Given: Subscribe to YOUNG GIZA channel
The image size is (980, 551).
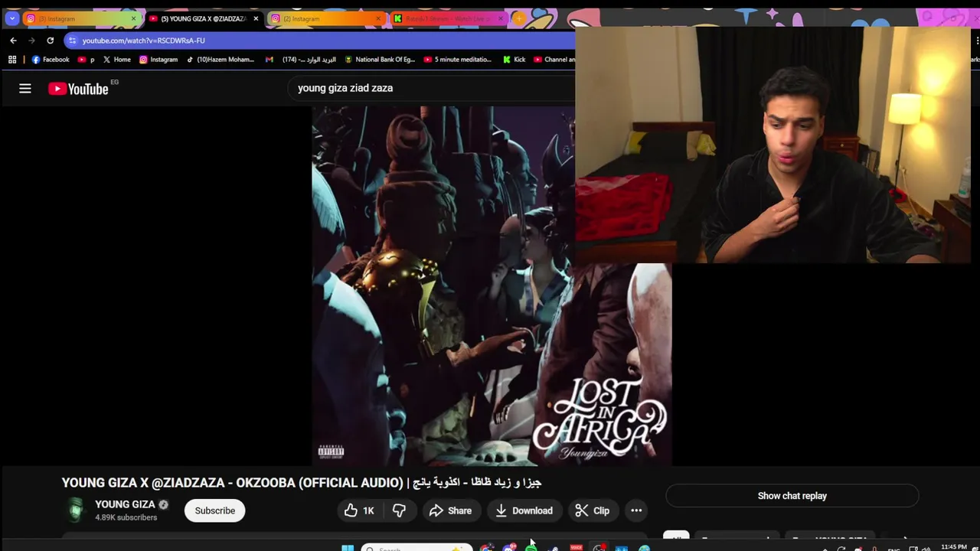Looking at the screenshot, I should pyautogui.click(x=214, y=510).
